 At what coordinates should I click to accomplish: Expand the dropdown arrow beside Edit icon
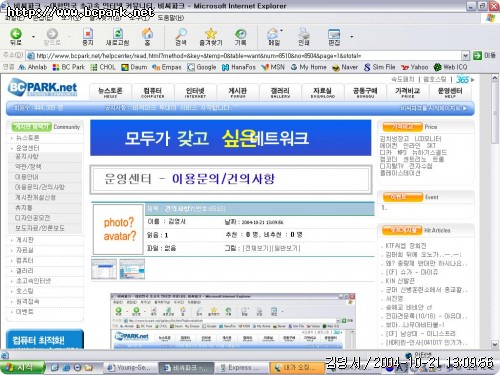[352, 36]
